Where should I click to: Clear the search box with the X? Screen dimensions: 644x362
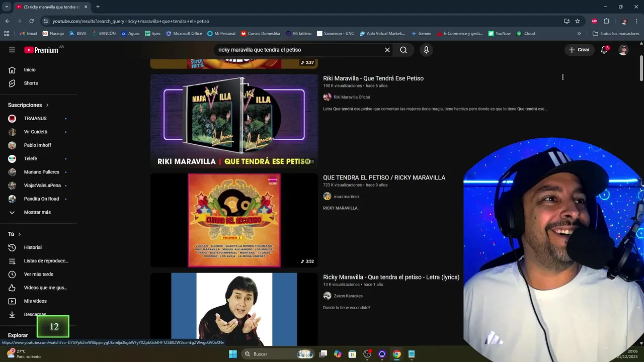tap(387, 50)
